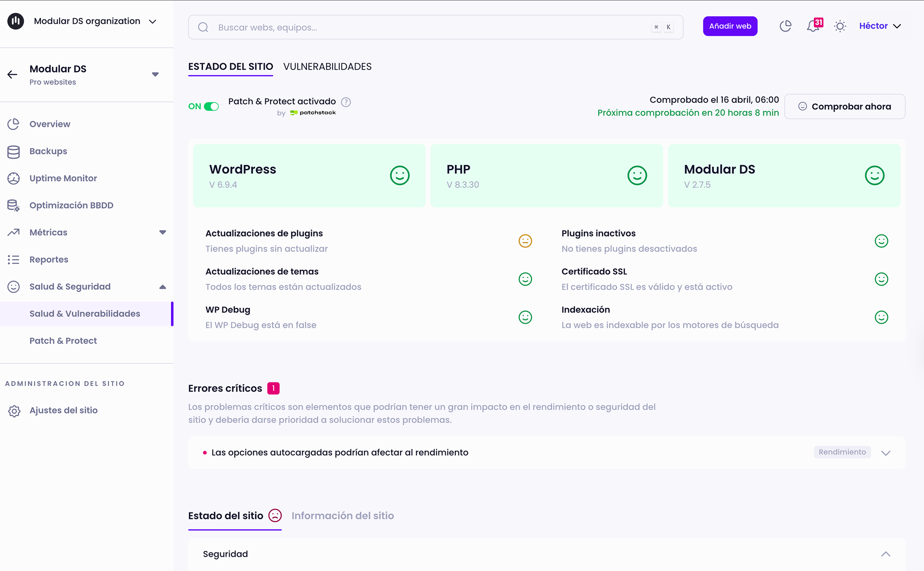This screenshot has width=924, height=571.
Task: Click the Reportes list icon
Action: click(x=14, y=260)
